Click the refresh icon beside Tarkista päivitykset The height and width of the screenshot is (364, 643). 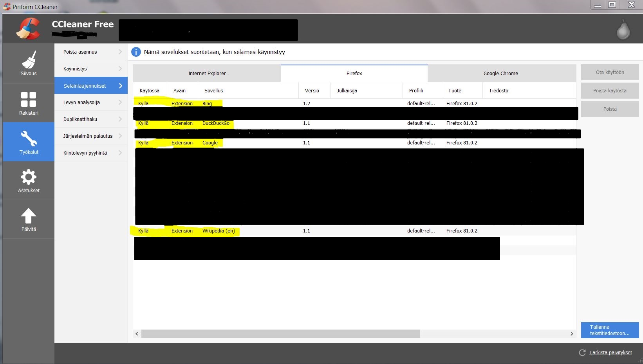click(582, 353)
